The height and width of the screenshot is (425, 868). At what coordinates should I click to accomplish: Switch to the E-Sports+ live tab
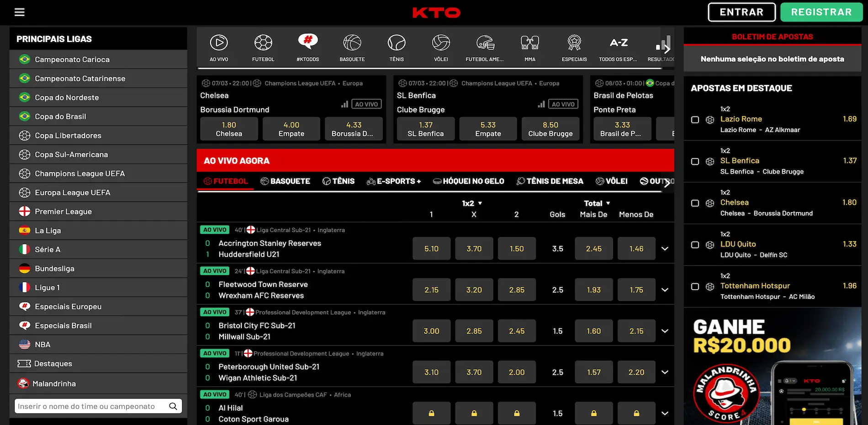pyautogui.click(x=394, y=181)
